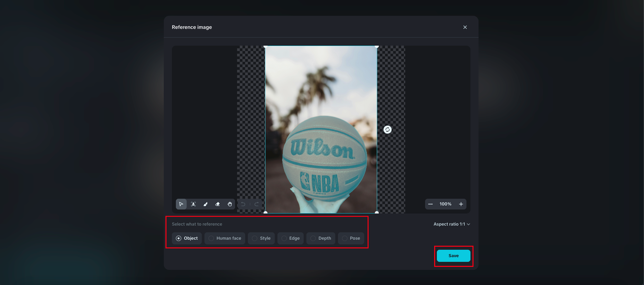Click the bottom-left corner crop handle
Image resolution: width=644 pixels, height=285 pixels.
(x=266, y=212)
